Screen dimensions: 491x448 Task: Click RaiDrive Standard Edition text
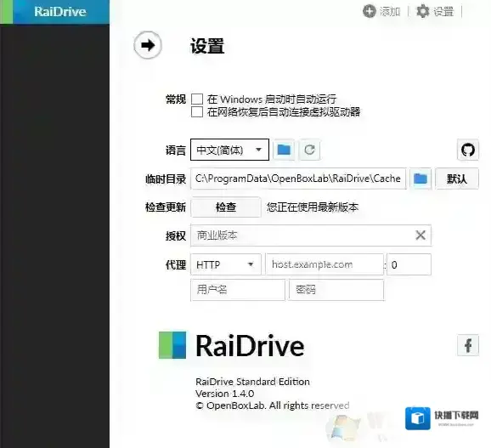pyautogui.click(x=252, y=382)
